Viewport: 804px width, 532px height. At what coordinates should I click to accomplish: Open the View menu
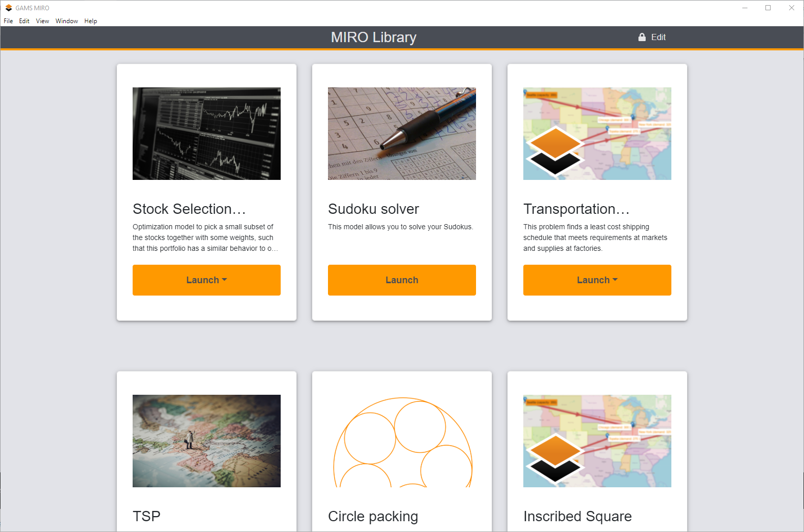click(42, 21)
